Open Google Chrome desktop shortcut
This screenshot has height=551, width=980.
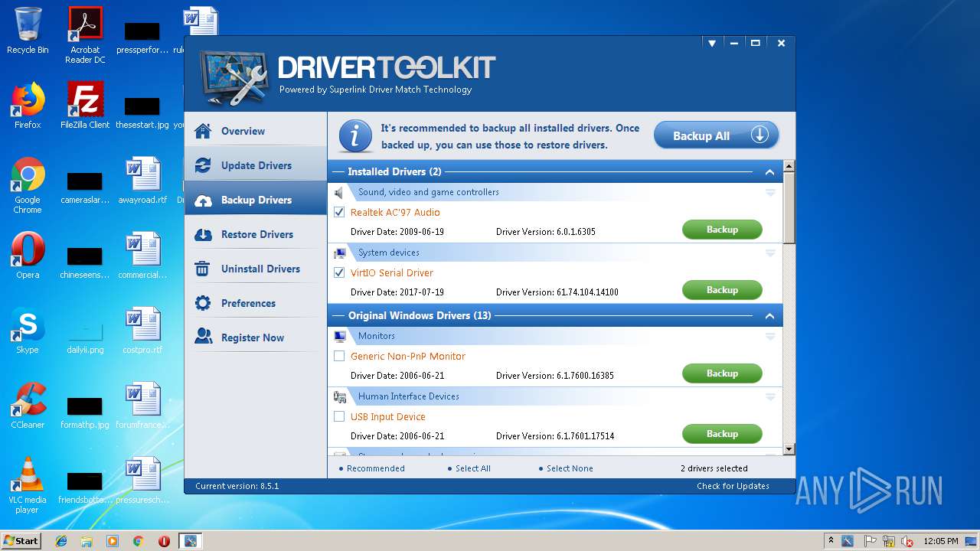coord(28,185)
